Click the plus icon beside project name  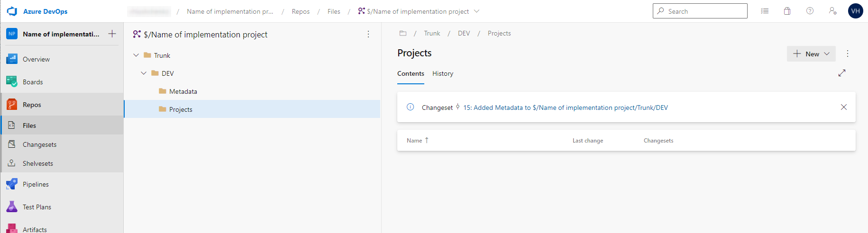pyautogui.click(x=112, y=34)
